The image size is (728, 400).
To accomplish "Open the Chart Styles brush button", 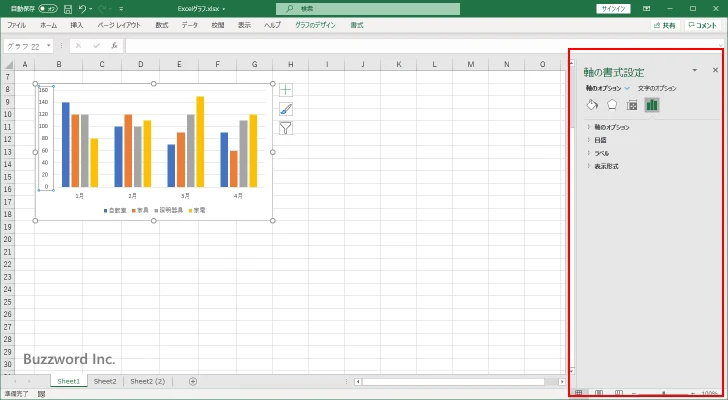I will [286, 109].
